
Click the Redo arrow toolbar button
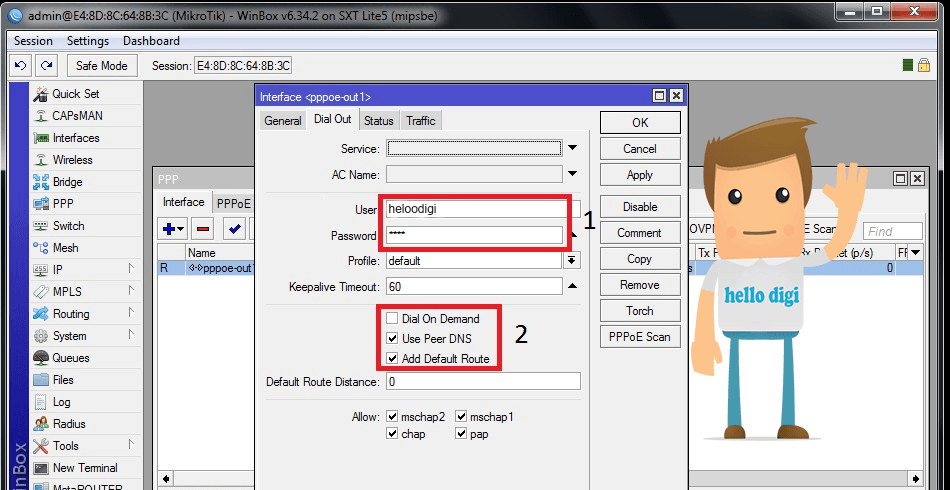coord(46,65)
